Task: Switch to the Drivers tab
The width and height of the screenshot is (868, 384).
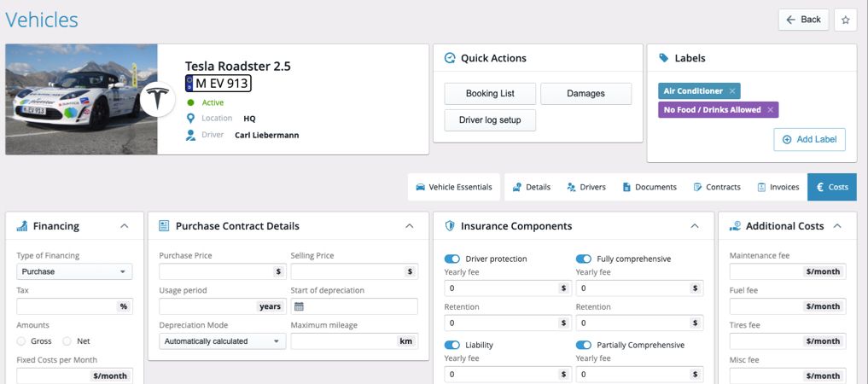Action: 586,187
